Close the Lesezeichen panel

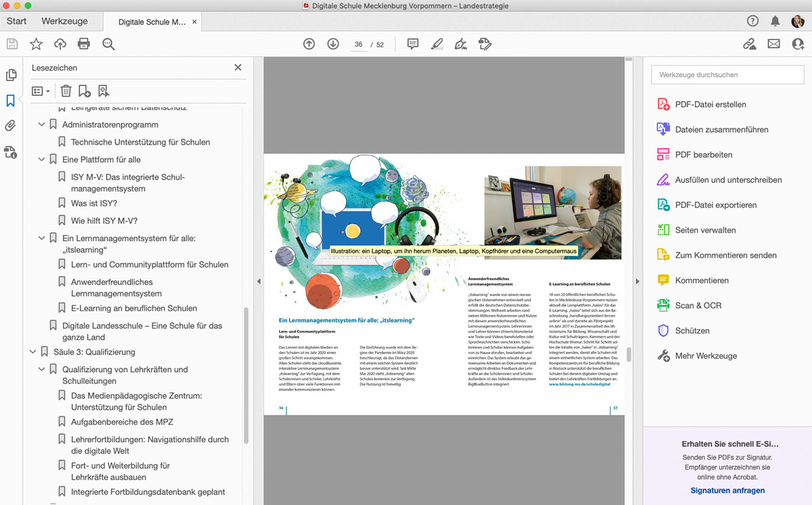pos(238,68)
